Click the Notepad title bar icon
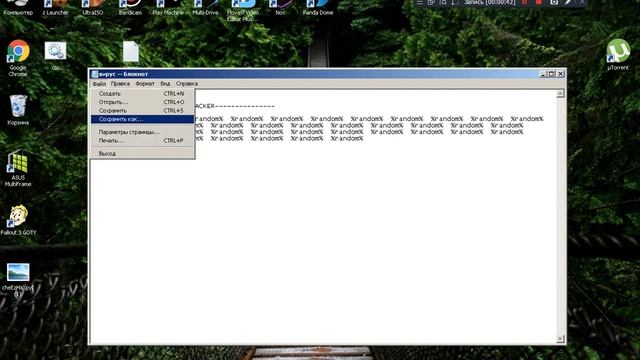This screenshot has height=360, width=640. [x=95, y=74]
